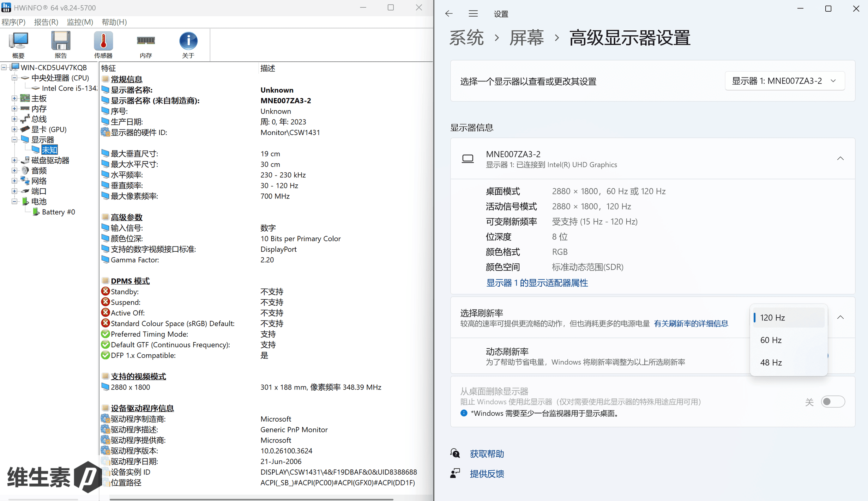Click the horizontal scrollbar in HWiNFO details pane
Image resolution: width=868 pixels, height=501 pixels.
tap(251, 499)
